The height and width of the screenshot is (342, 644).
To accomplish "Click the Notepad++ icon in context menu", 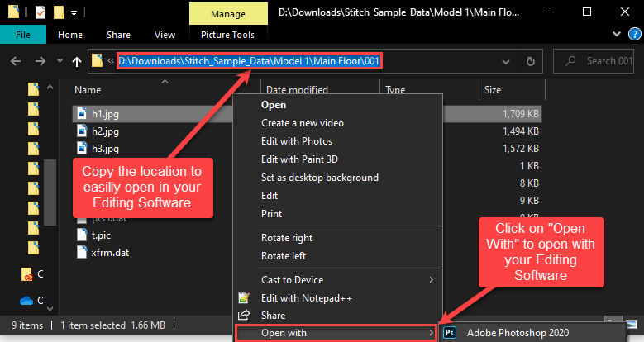I will 244,297.
